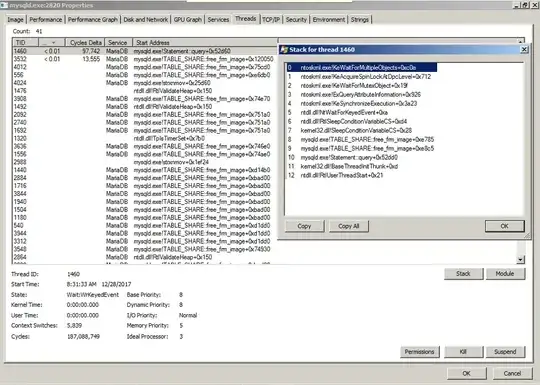
Task: Click the stack dialog resize grip
Action: [527, 236]
